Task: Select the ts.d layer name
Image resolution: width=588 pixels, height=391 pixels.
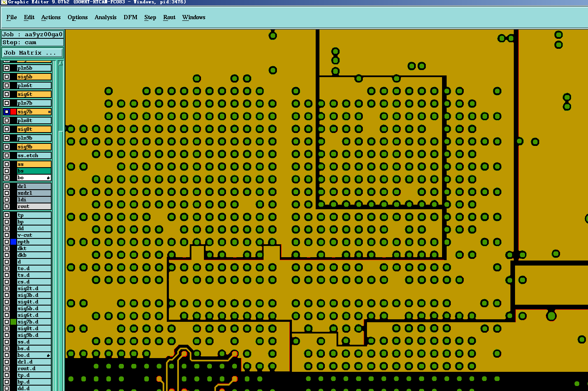Action: (34, 275)
